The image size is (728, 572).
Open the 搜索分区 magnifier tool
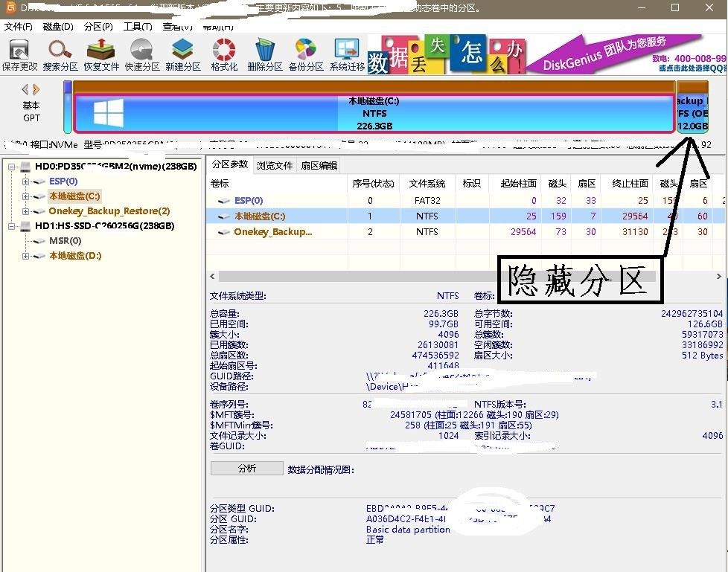[x=60, y=55]
